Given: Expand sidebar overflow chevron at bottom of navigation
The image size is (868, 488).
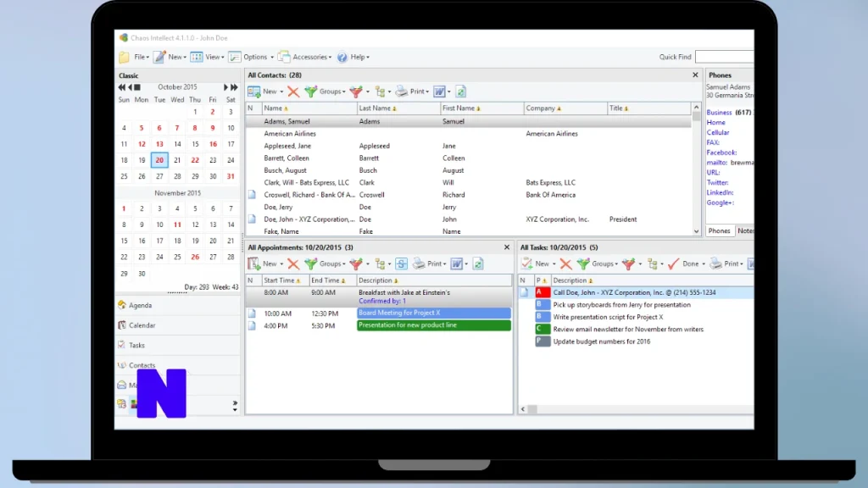Looking at the screenshot, I should pyautogui.click(x=235, y=402).
